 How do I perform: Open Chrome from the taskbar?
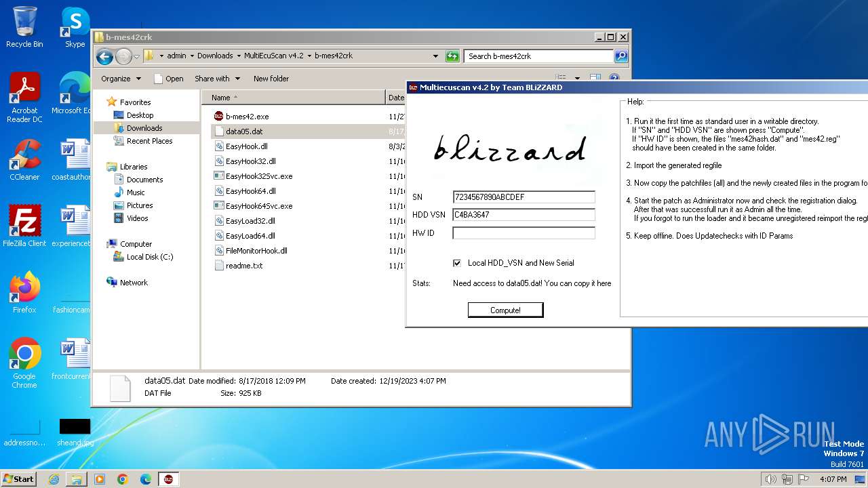pos(123,479)
